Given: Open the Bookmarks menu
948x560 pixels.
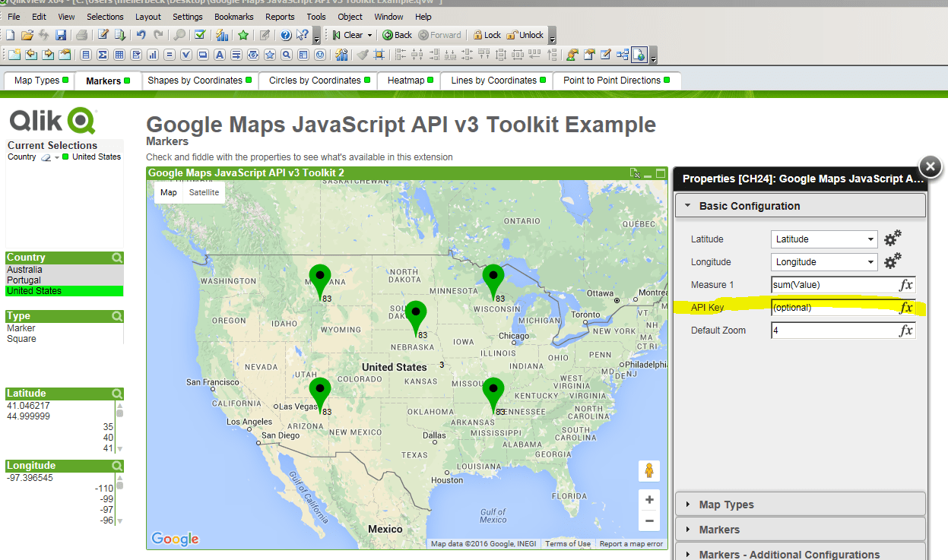Looking at the screenshot, I should (234, 16).
